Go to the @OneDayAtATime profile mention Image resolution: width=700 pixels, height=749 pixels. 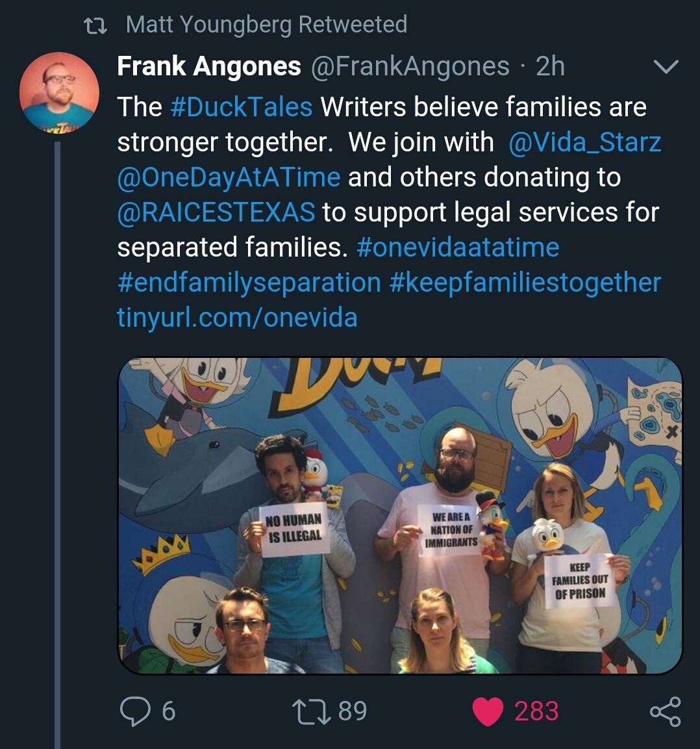tap(229, 177)
